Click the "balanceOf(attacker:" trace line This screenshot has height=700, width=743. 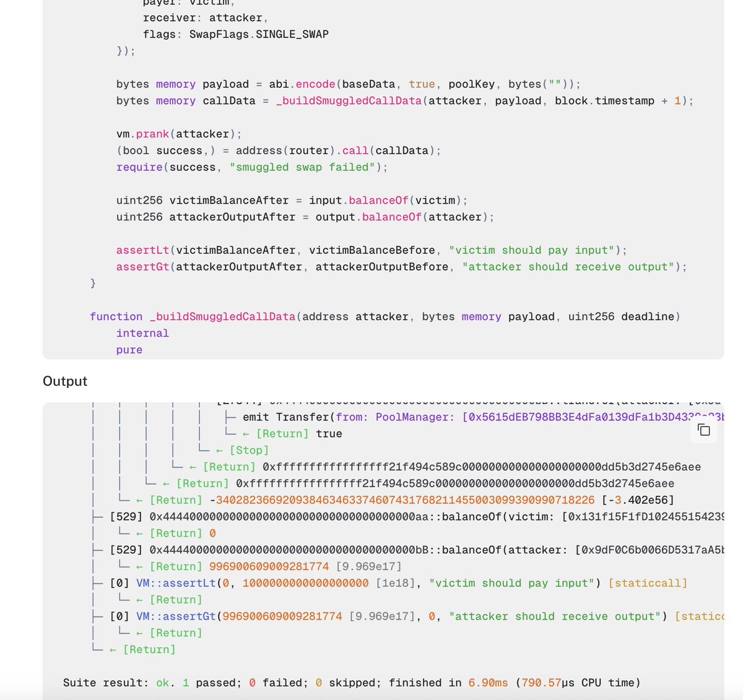click(408, 550)
